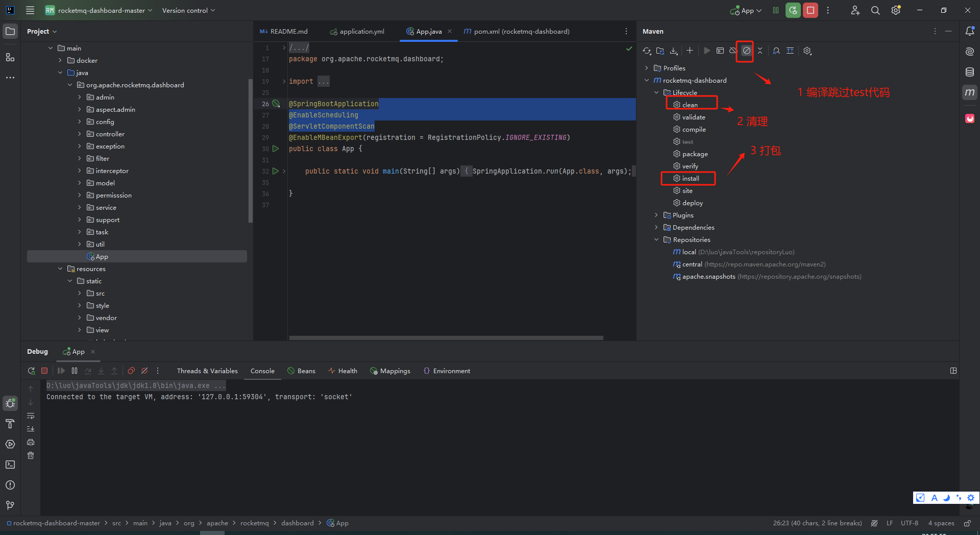Click the debug bug icon in top toolbar
The width and height of the screenshot is (980, 535).
(x=793, y=10)
